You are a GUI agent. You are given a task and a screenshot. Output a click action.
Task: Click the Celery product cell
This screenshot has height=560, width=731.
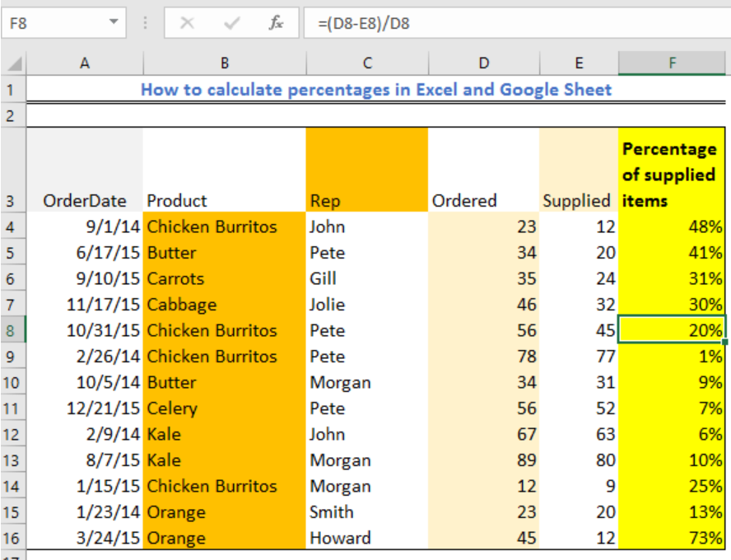(x=224, y=408)
